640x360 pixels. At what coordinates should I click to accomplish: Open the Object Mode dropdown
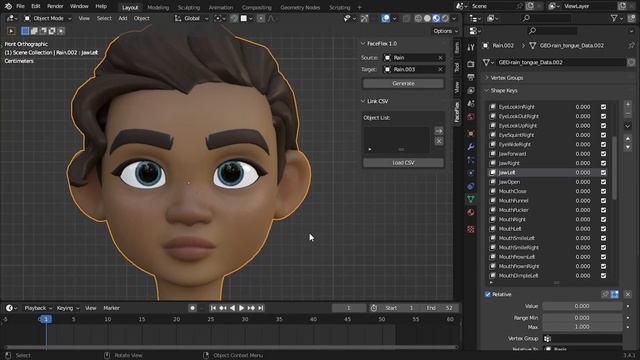pyautogui.click(x=47, y=18)
